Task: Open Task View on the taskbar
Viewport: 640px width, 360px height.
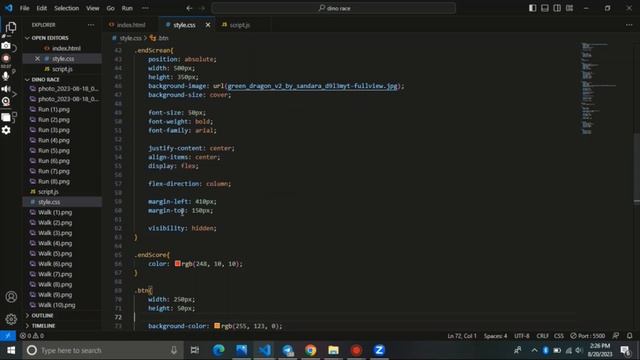Action: coord(195,350)
